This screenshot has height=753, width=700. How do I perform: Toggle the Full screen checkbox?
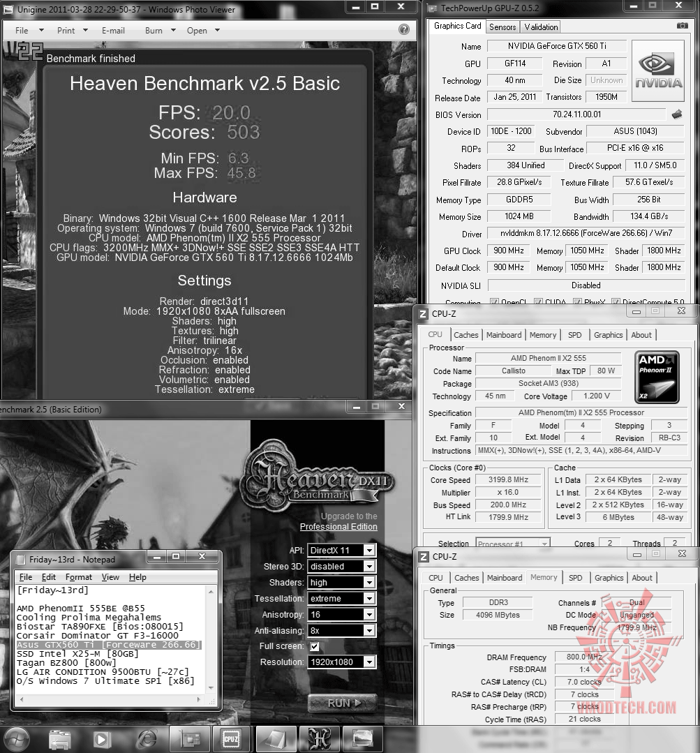point(315,646)
